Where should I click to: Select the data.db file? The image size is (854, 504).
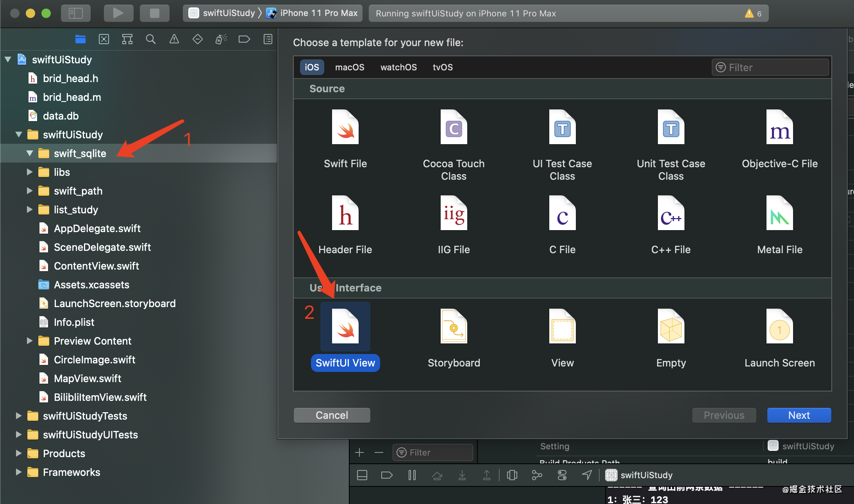tap(61, 116)
